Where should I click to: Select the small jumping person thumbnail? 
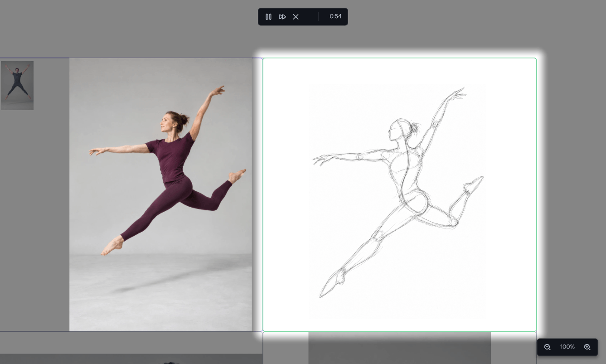pos(17,86)
